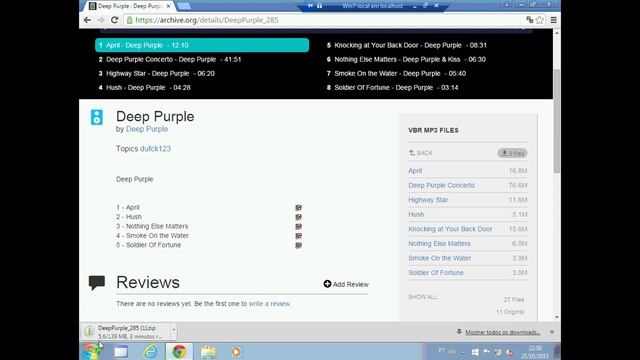Click the window icon in taskbar next to Start
640x360 pixels.
tap(121, 351)
